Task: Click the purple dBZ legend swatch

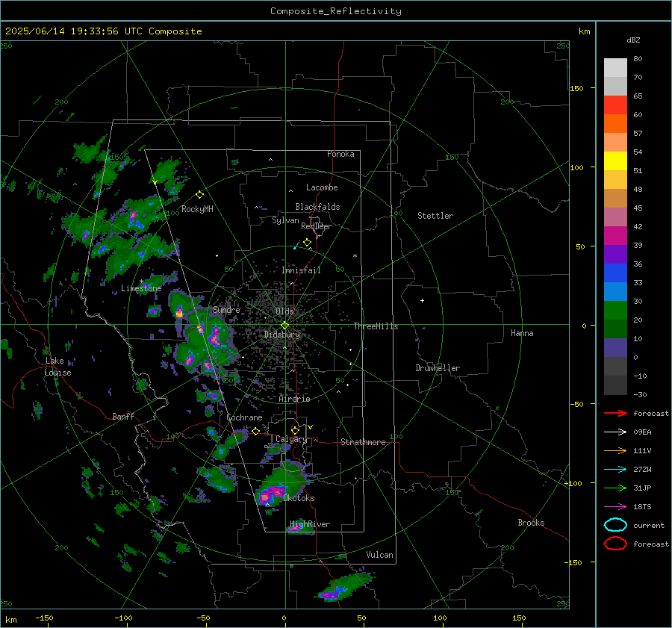Action: tap(615, 254)
